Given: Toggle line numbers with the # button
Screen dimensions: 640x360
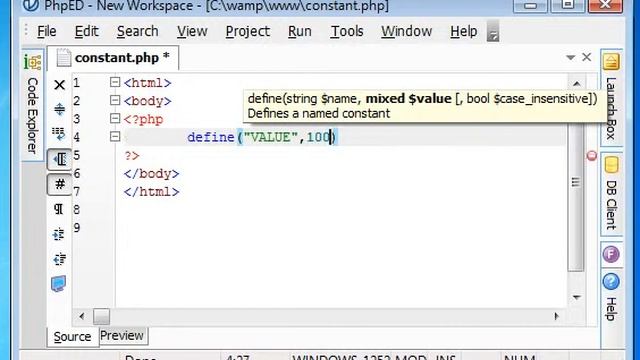Looking at the screenshot, I should (60, 184).
